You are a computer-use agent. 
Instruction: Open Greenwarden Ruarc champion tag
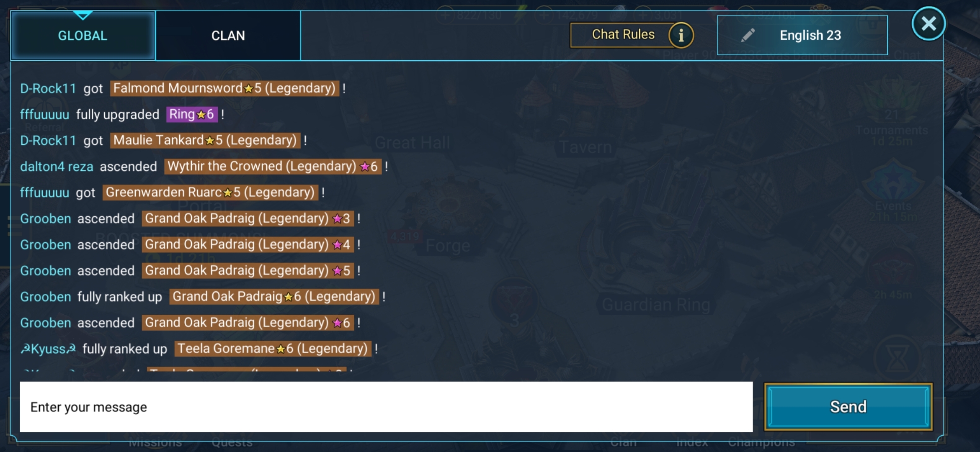(x=210, y=193)
